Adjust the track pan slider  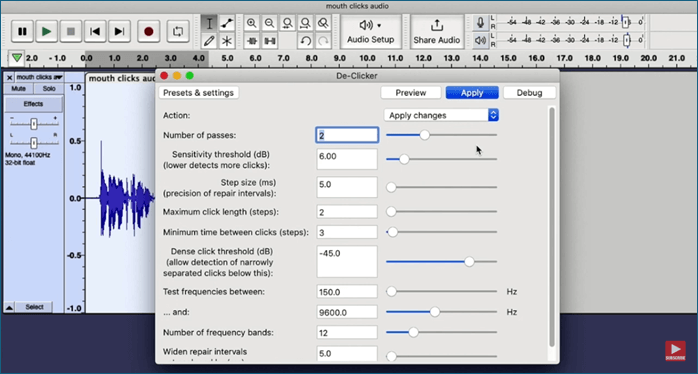click(x=34, y=142)
